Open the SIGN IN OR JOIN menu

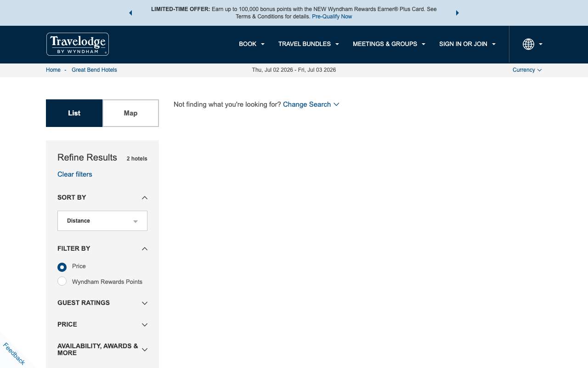(467, 44)
